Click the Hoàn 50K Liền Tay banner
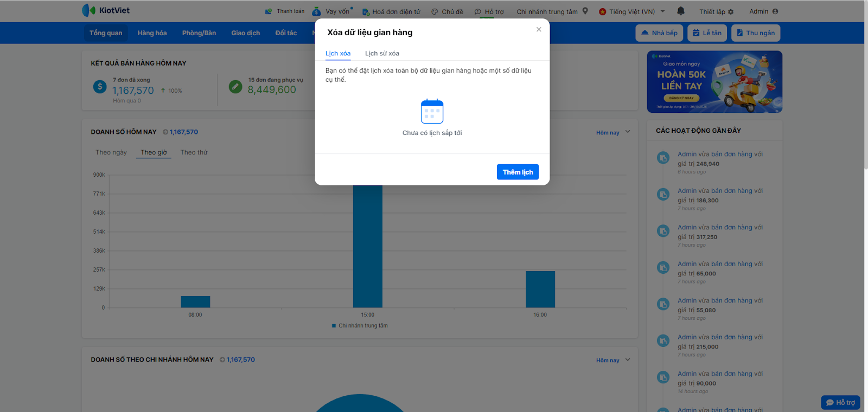This screenshot has height=412, width=868. (714, 82)
